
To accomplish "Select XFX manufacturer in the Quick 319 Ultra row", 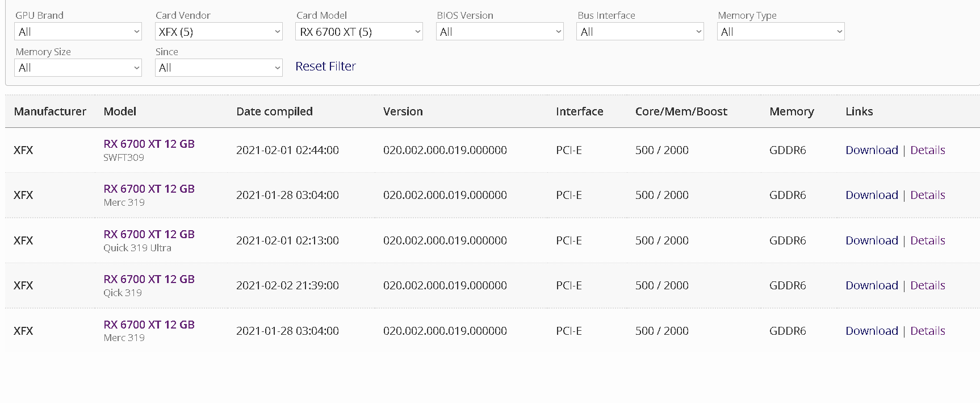I will tap(23, 240).
